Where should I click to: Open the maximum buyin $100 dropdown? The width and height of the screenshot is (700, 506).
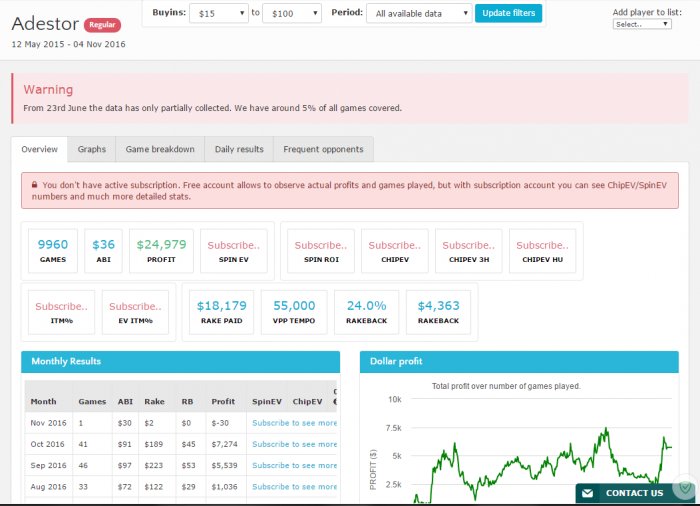[x=292, y=13]
